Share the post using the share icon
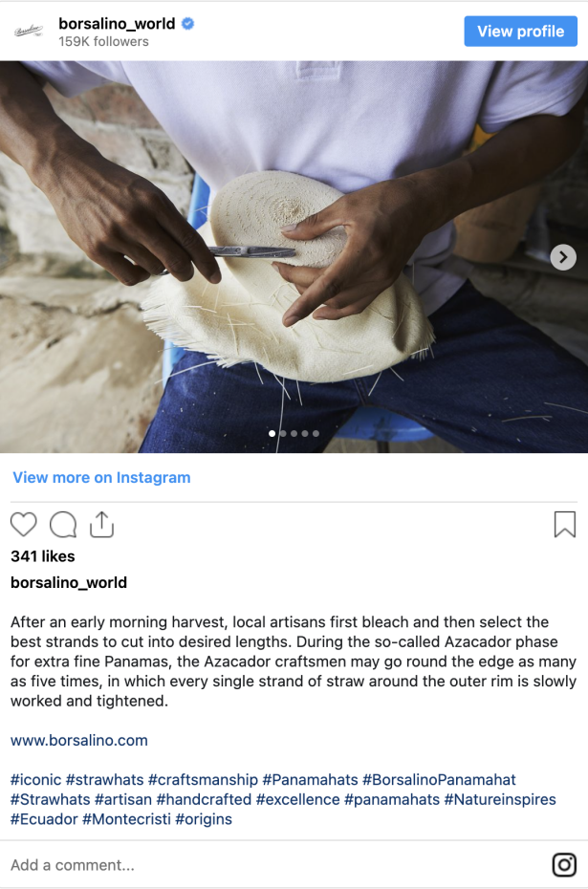588x889 pixels. pos(102,525)
